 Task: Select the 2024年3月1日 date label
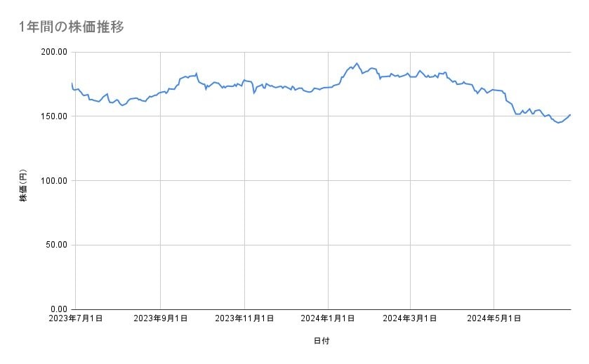pos(410,318)
